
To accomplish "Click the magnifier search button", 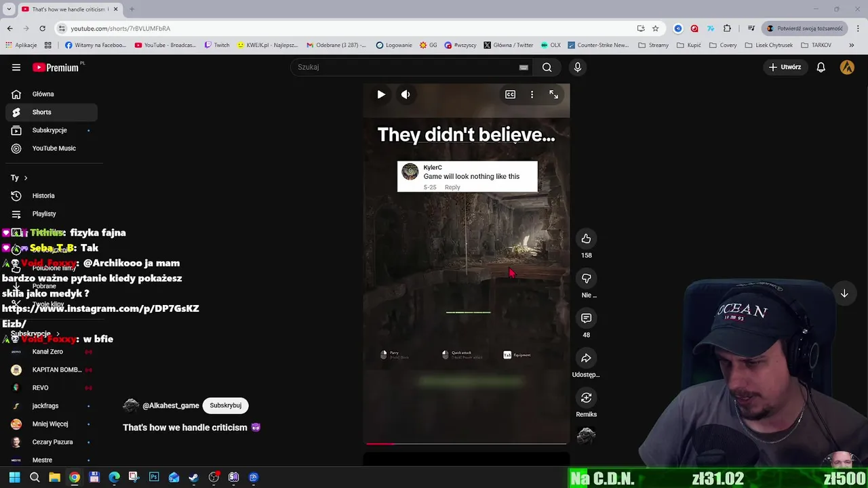I will click(547, 67).
